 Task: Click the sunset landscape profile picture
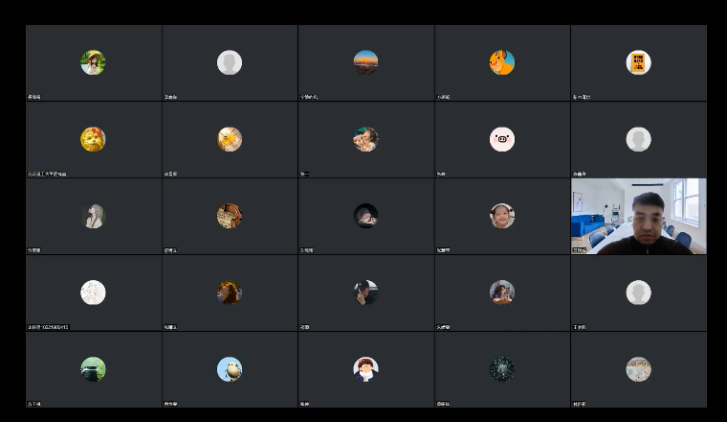(366, 63)
